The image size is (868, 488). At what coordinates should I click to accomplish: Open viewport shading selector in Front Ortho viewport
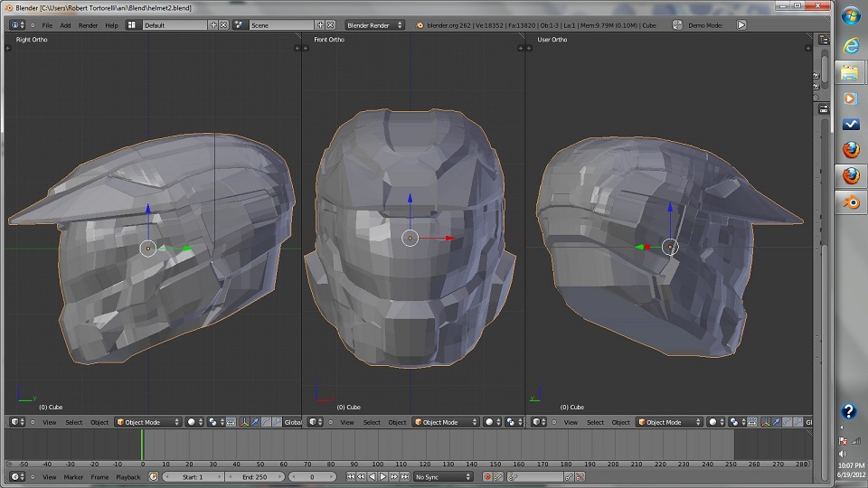coord(492,422)
